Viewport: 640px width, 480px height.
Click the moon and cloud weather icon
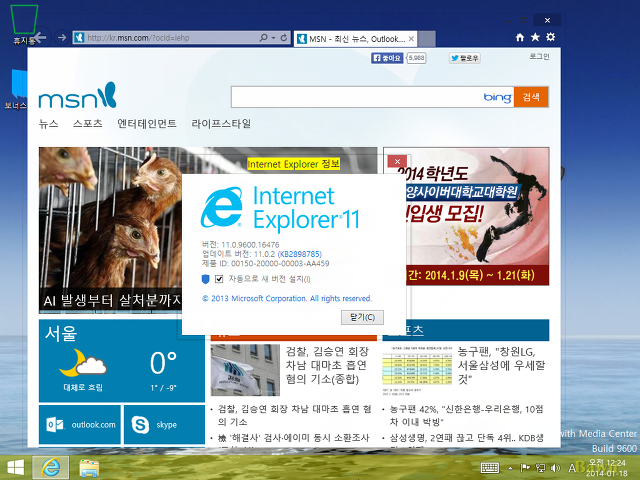tap(83, 363)
